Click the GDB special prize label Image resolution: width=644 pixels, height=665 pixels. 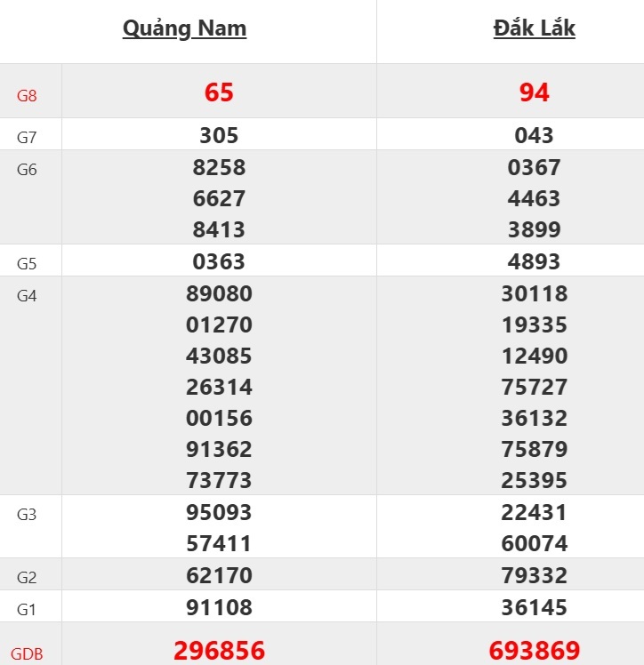coord(28,653)
